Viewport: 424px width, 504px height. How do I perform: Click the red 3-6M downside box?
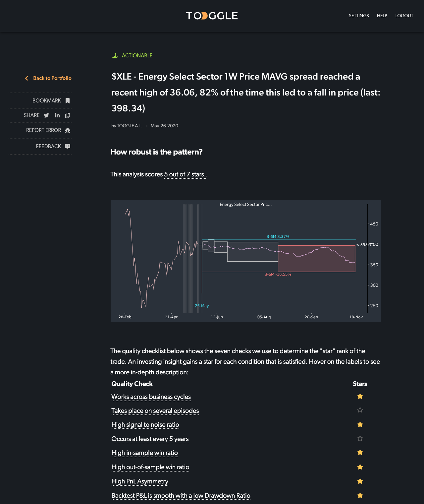pos(316,259)
